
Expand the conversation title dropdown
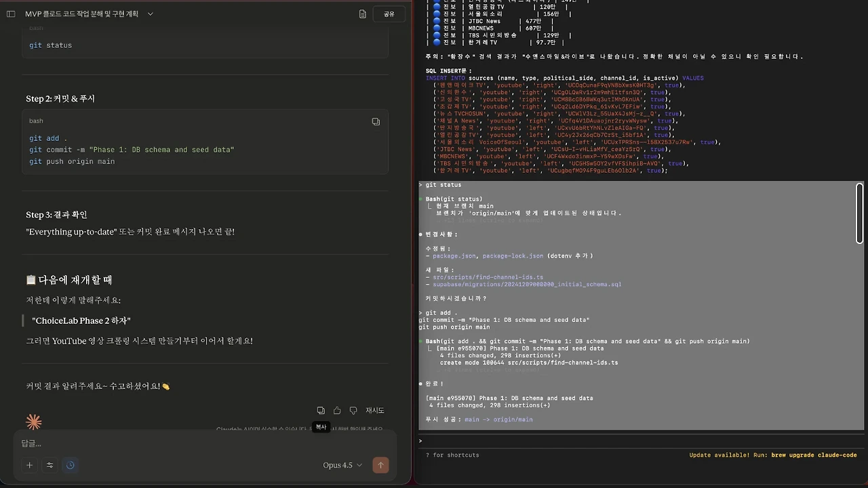149,13
